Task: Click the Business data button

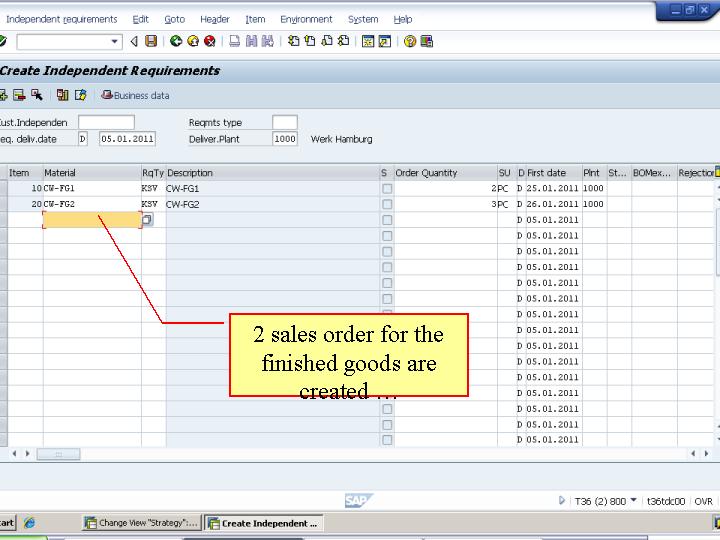Action: coord(135,95)
